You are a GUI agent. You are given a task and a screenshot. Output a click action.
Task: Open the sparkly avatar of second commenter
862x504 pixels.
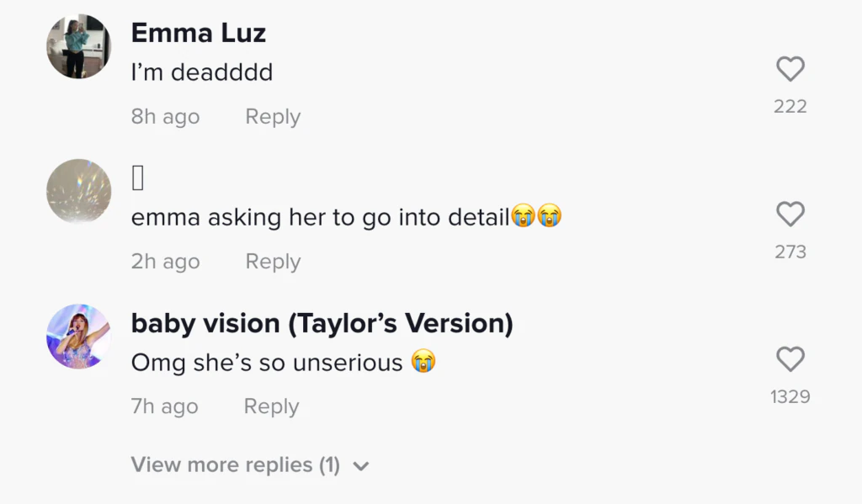(78, 191)
